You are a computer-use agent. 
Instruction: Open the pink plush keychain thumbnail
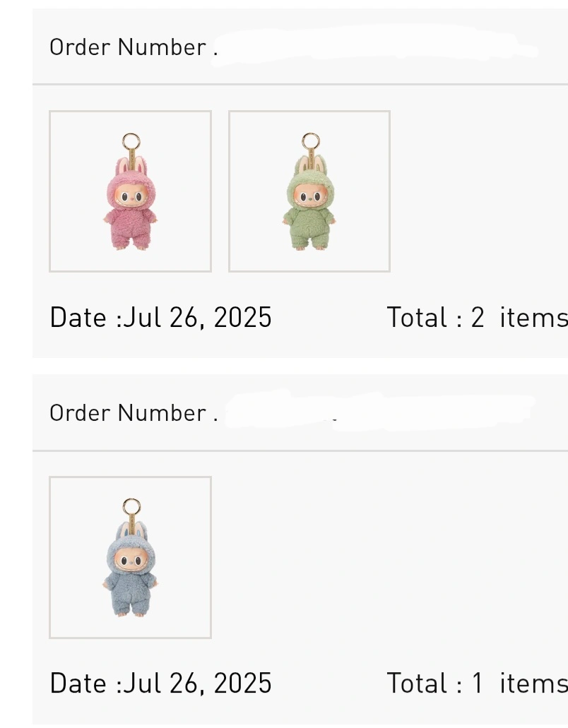click(130, 191)
